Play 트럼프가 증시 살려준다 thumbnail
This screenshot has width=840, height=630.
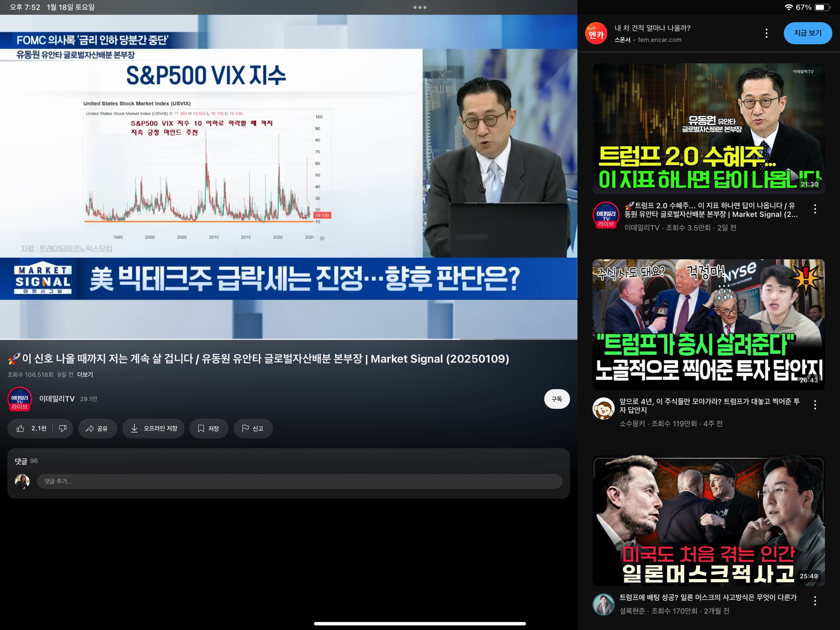709,324
